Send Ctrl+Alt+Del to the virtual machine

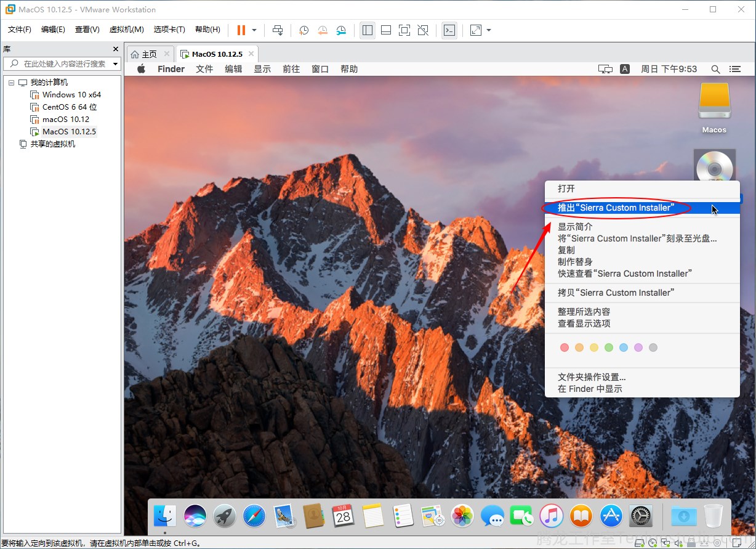(x=278, y=30)
